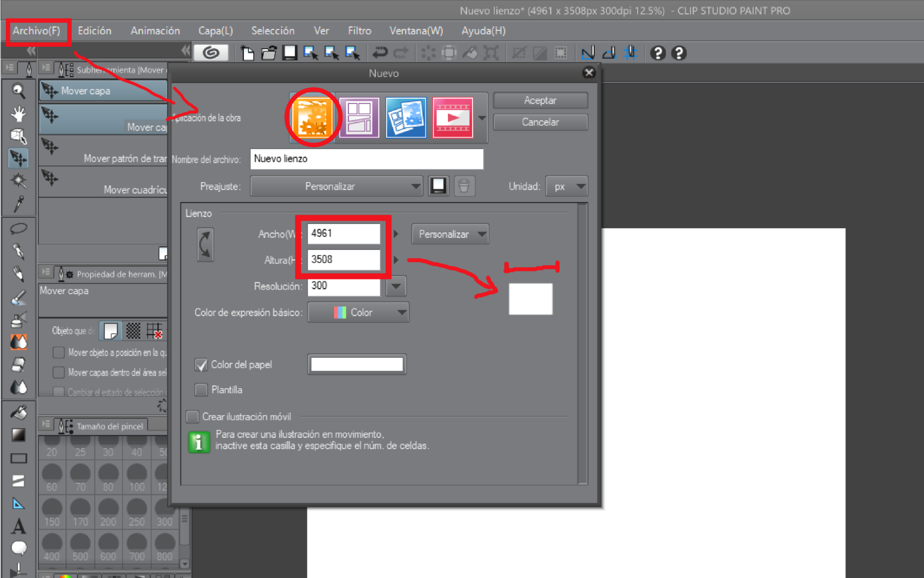Open the canvas size Personalizar dropdown
924x578 pixels.
tap(450, 234)
